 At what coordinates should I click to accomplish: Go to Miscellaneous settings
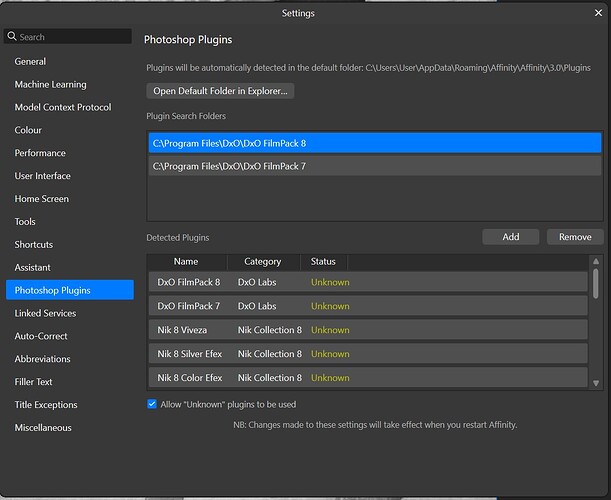pyautogui.click(x=43, y=428)
